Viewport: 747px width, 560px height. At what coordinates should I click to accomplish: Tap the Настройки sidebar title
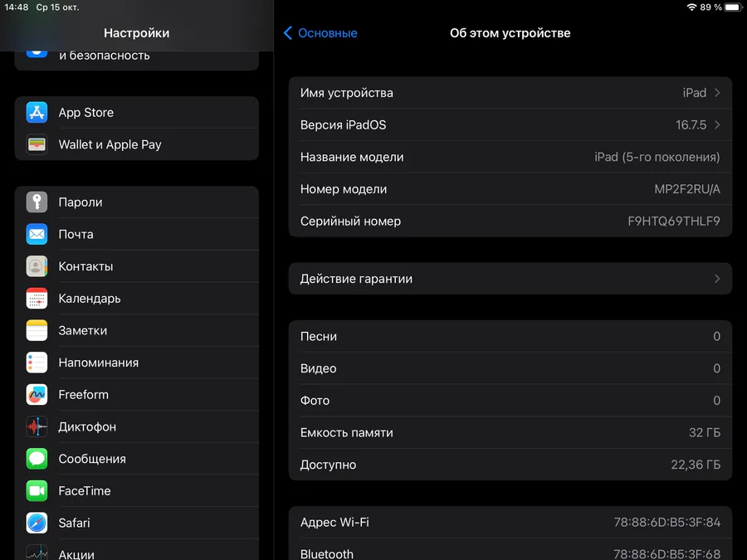[x=137, y=33]
